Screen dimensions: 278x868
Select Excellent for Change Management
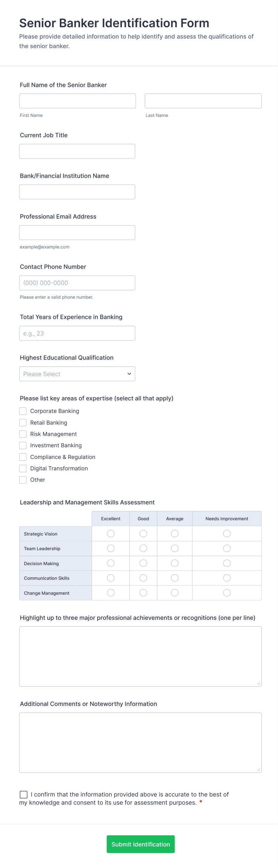(x=111, y=593)
